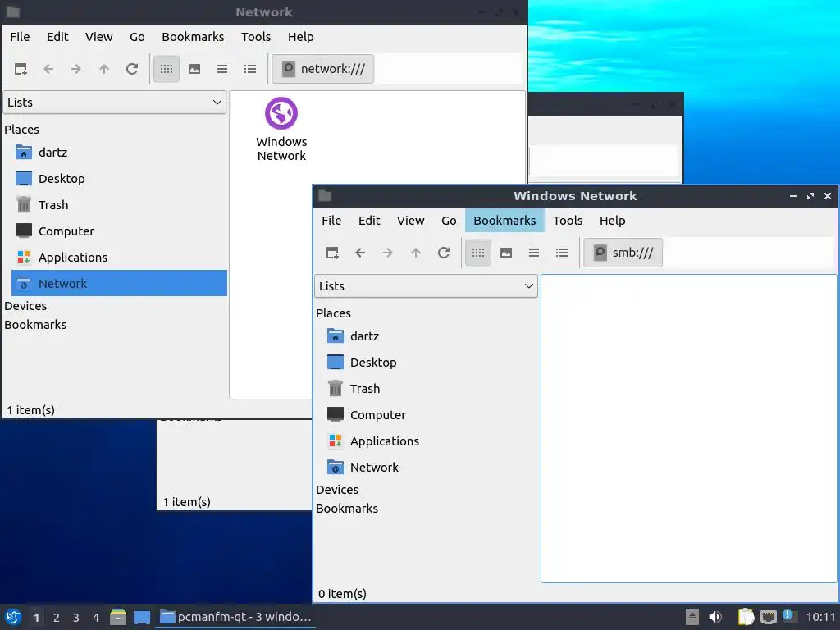
Task: Open Go menu in Network window
Action: 137,36
